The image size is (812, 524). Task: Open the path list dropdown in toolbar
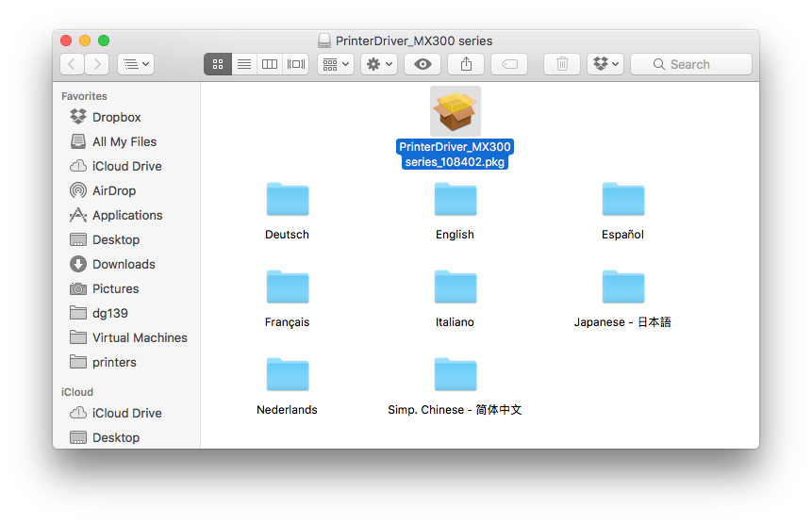click(x=136, y=64)
